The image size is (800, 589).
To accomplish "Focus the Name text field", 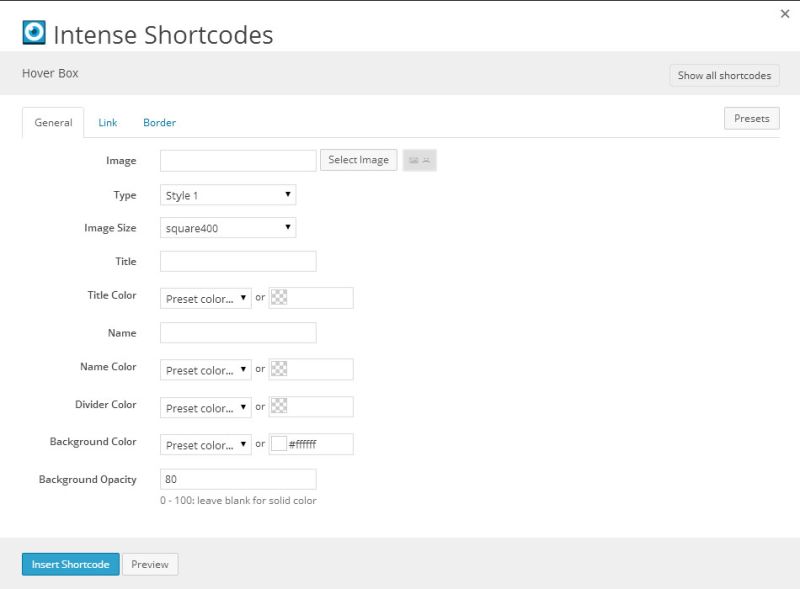I will 238,333.
